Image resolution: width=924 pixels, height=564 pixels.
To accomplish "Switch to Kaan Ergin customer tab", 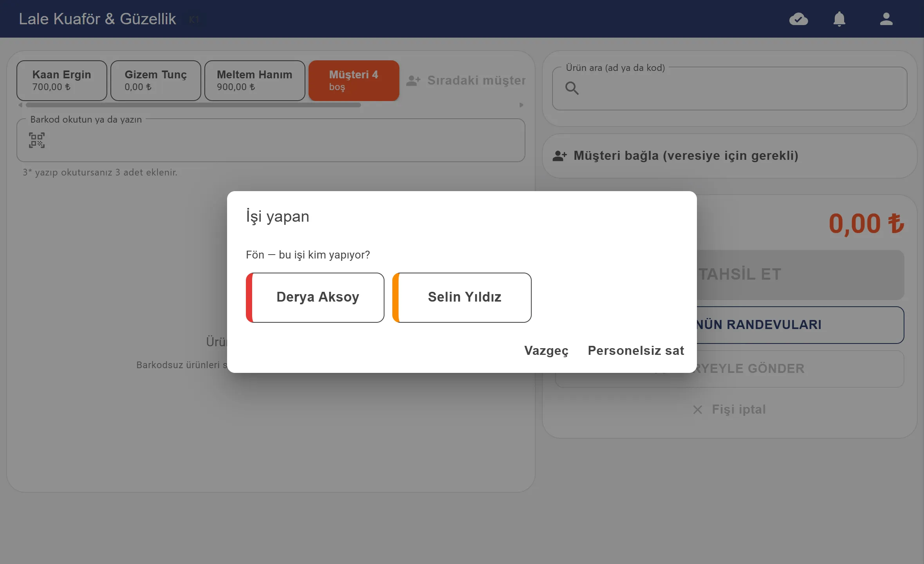I will click(62, 80).
